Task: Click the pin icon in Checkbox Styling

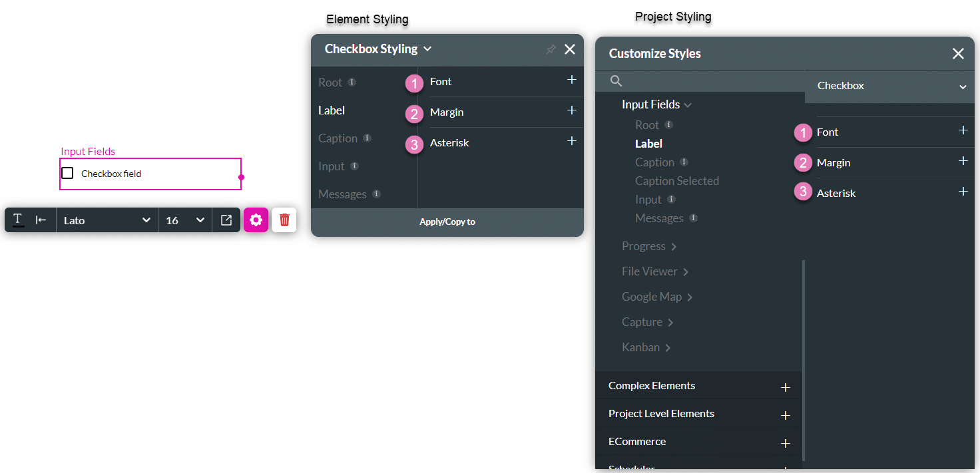Action: 551,49
